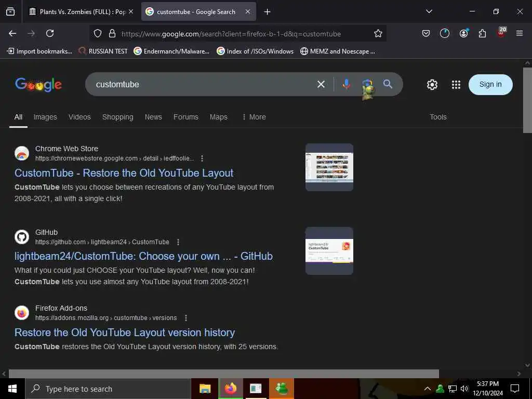Open the volume control in tray
The width and height of the screenshot is (532, 399).
(464, 389)
